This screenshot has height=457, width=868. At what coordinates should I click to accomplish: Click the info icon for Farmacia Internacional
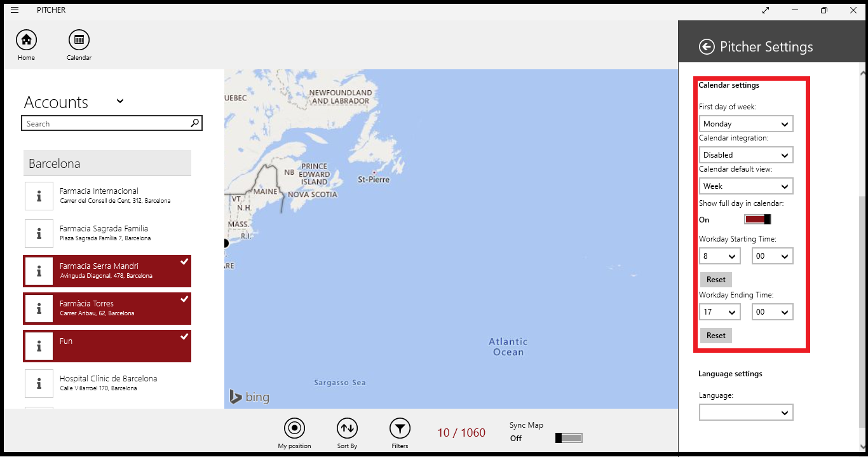coord(39,196)
